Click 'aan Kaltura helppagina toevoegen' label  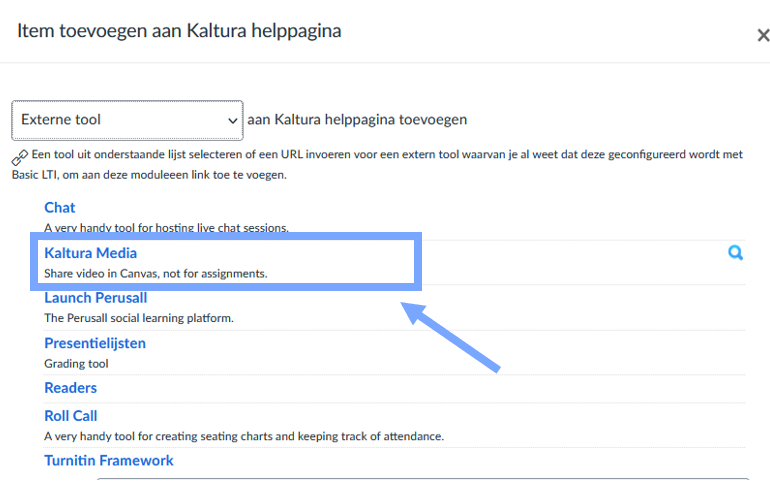(x=357, y=119)
